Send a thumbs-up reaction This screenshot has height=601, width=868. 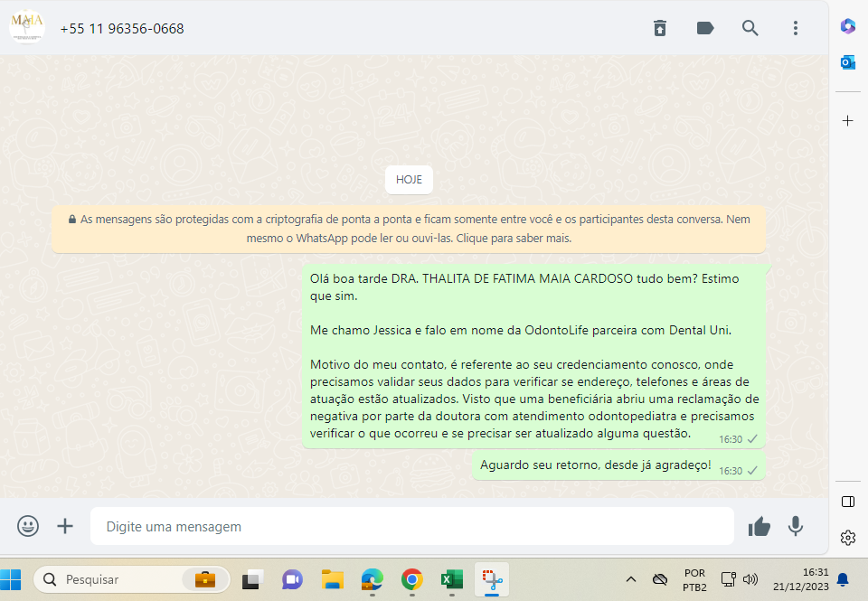tap(759, 526)
